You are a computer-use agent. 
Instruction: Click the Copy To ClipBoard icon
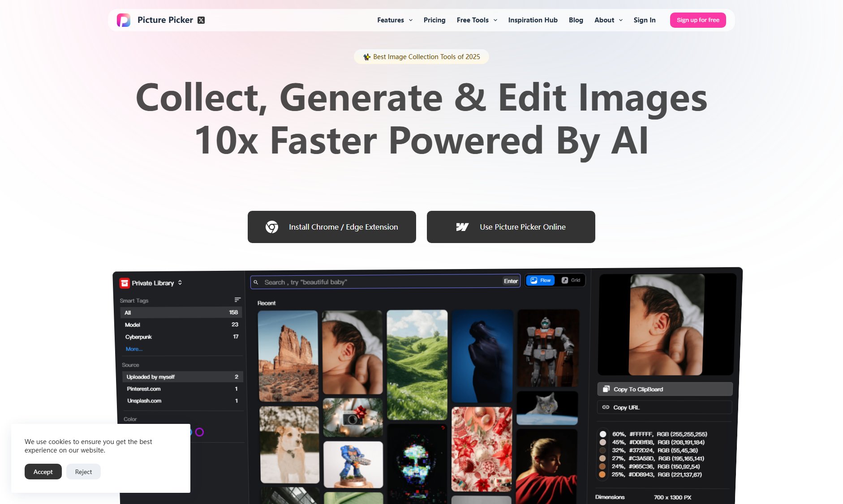[606, 389]
